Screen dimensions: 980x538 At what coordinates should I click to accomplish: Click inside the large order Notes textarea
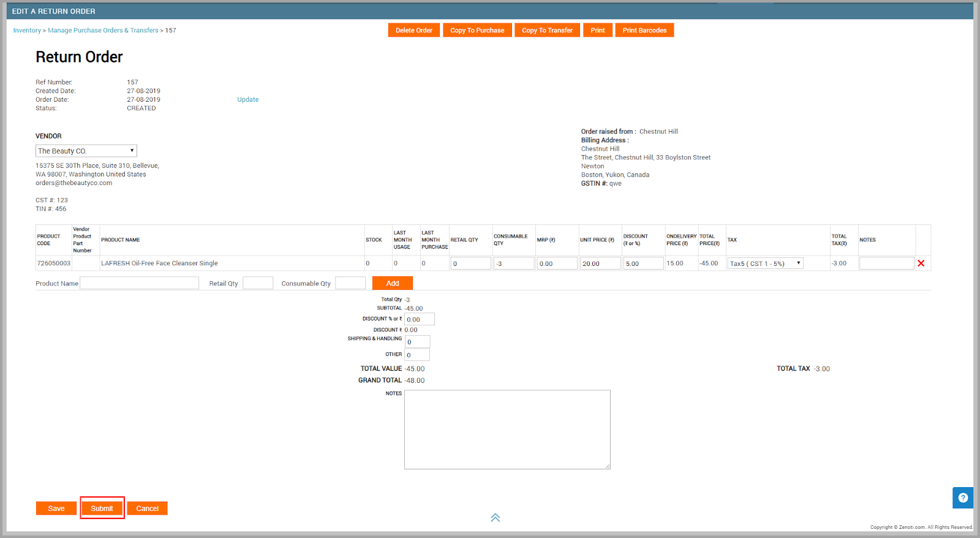pos(507,430)
